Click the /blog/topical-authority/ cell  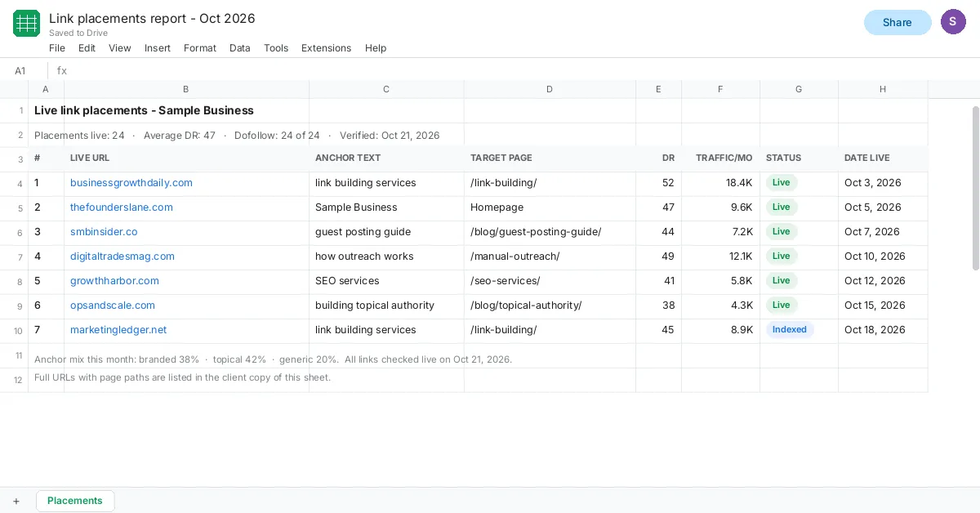550,306
